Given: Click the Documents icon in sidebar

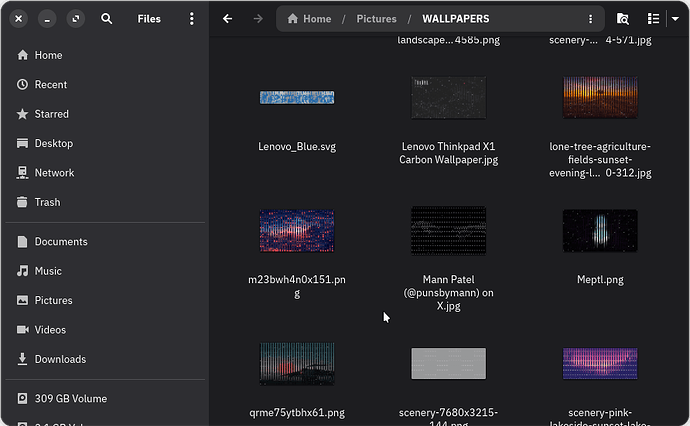Looking at the screenshot, I should pos(22,242).
